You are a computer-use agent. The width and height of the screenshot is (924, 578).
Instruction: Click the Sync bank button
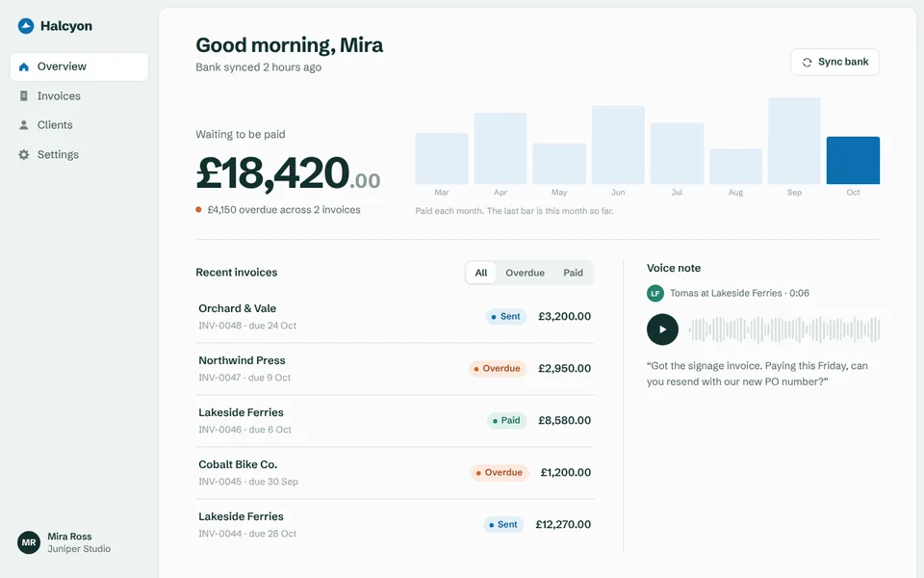(834, 62)
